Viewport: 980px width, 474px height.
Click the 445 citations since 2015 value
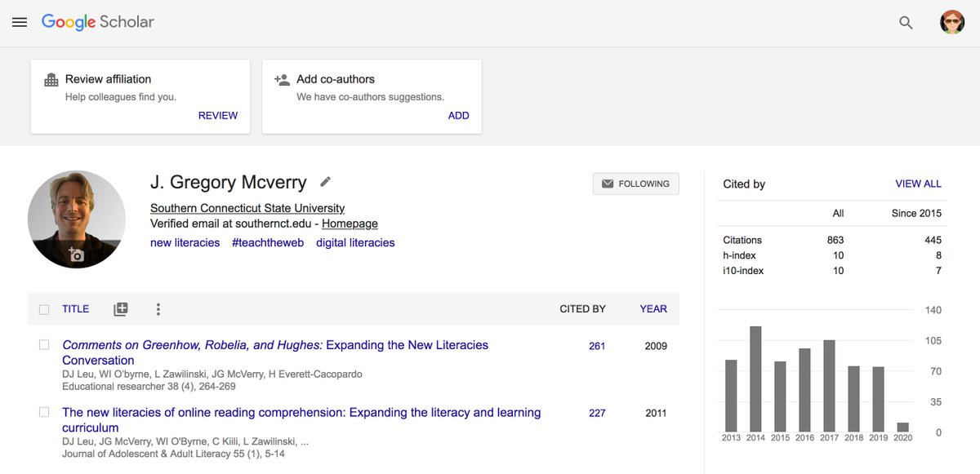[933, 240]
